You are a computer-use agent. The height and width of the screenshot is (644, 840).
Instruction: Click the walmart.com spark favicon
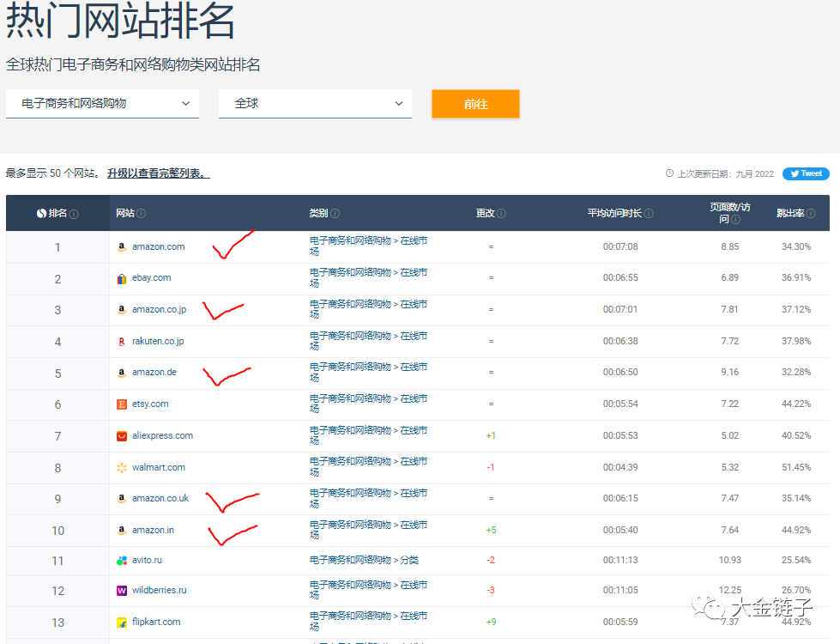pyautogui.click(x=122, y=468)
